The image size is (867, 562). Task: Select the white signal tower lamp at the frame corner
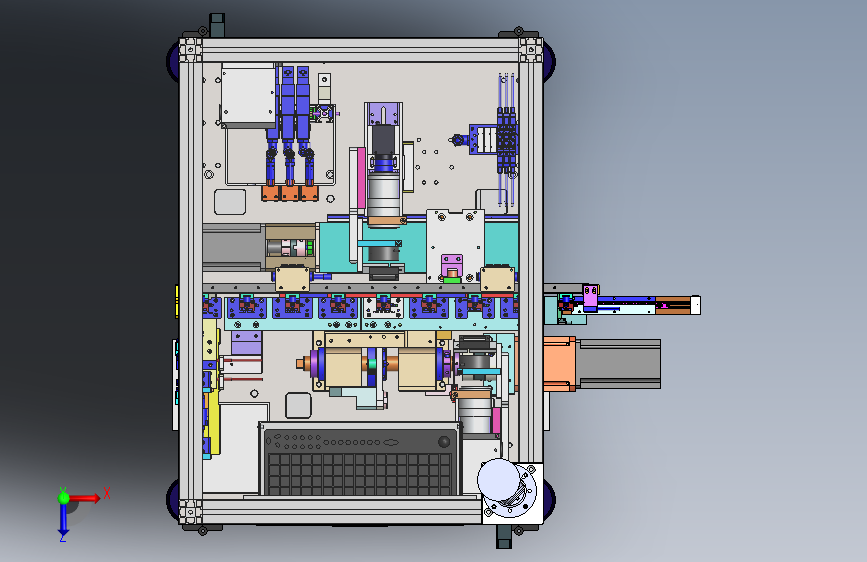click(x=499, y=480)
